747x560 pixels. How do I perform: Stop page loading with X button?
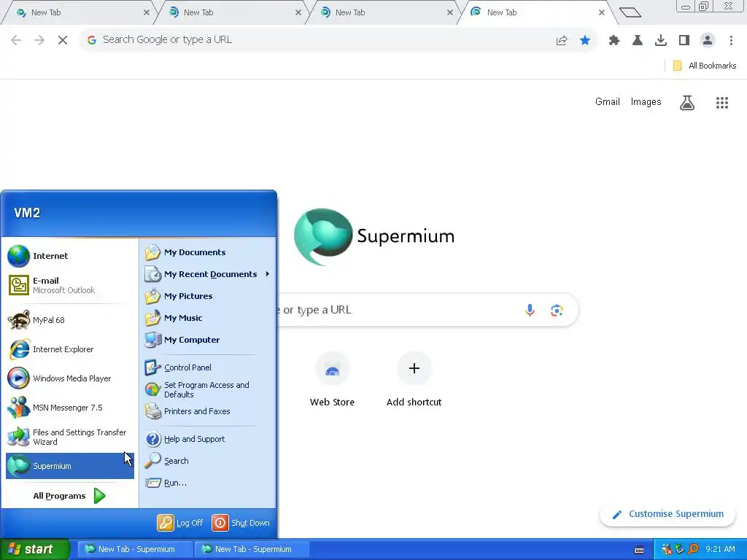coord(63,40)
